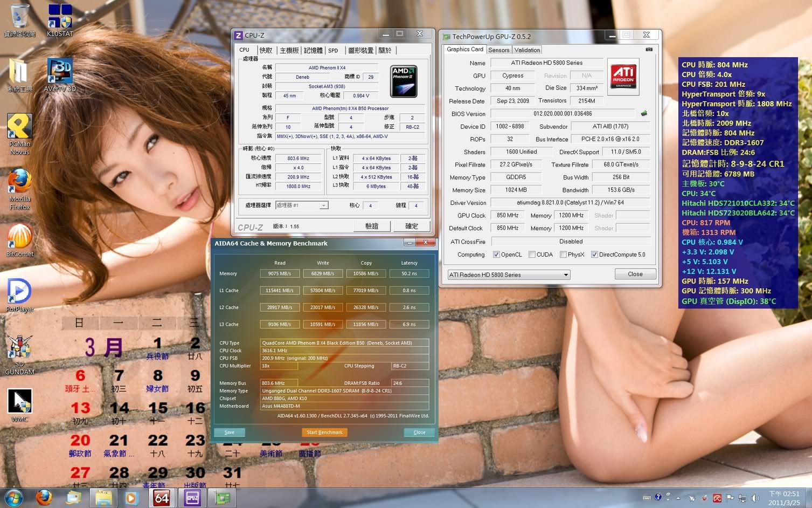
Task: Launch SD GUNDAM desktop shortcut
Action: (20, 352)
